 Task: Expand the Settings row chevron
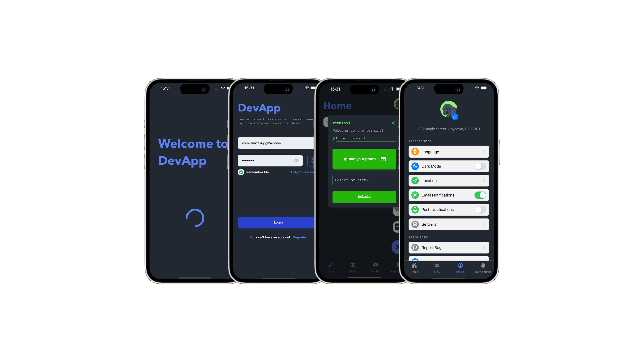(x=483, y=224)
